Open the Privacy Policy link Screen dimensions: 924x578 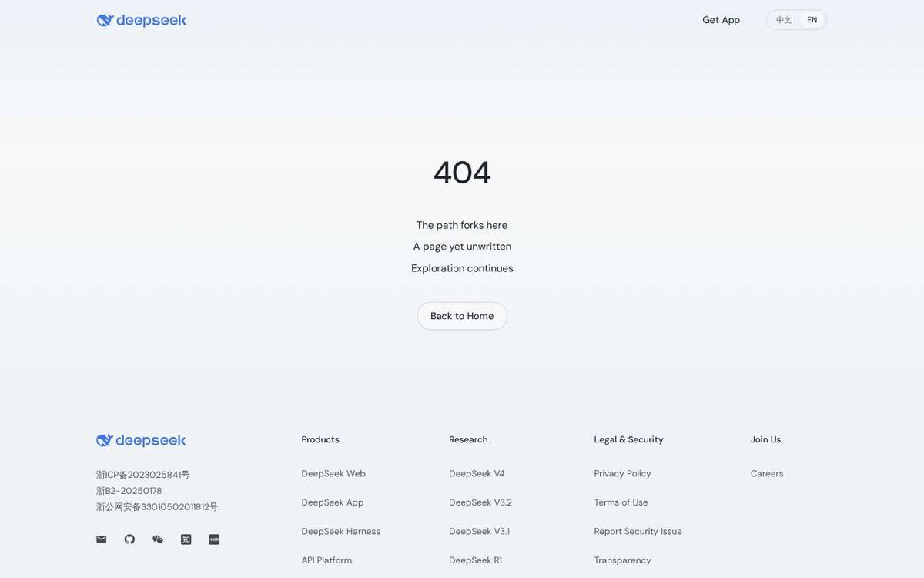(622, 473)
